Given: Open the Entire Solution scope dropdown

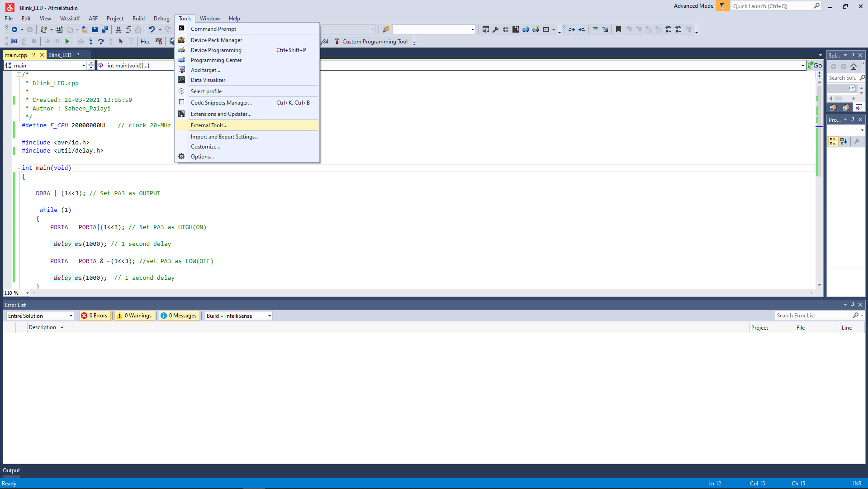Looking at the screenshot, I should [x=40, y=316].
